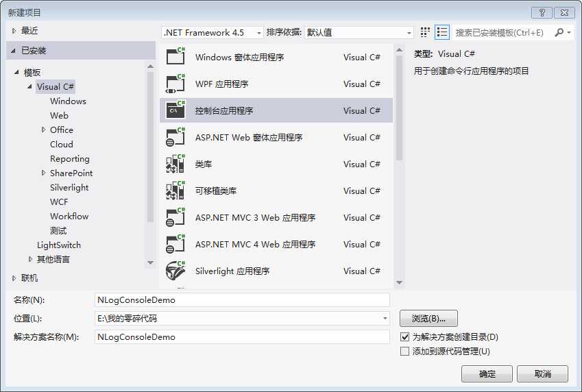The height and width of the screenshot is (392, 582).
Task: Click the 确定 button
Action: pos(487,373)
